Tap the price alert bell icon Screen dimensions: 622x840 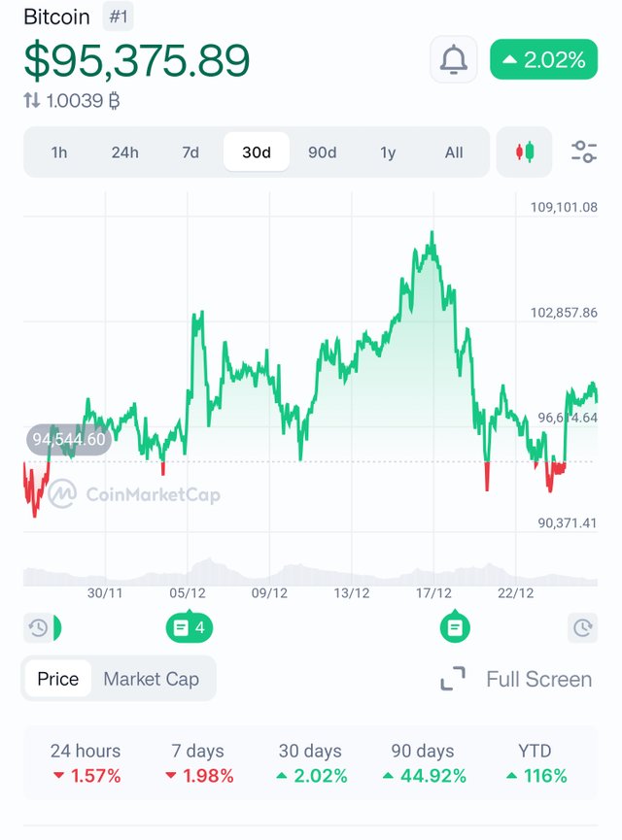454,60
